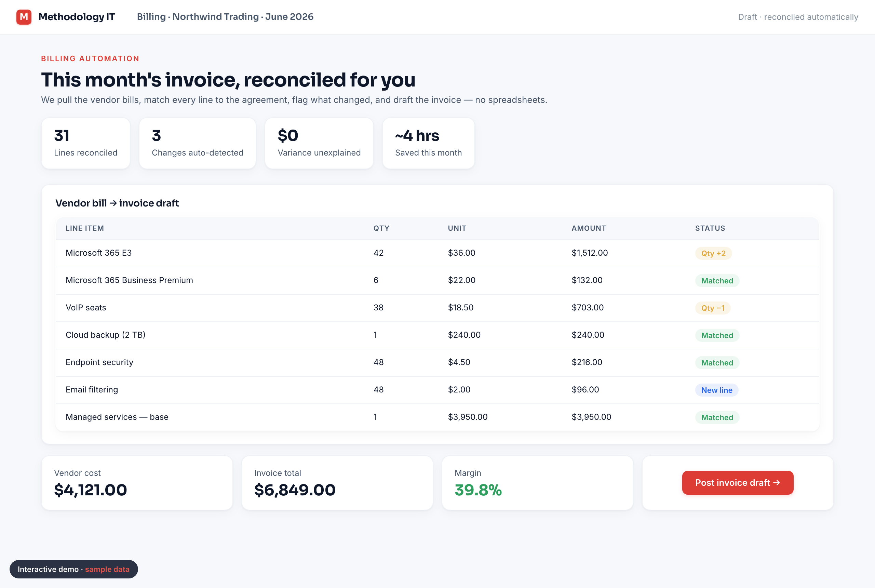Viewport: 875px width, 588px height.
Task: Click the Margin 39.8% card
Action: pos(537,483)
